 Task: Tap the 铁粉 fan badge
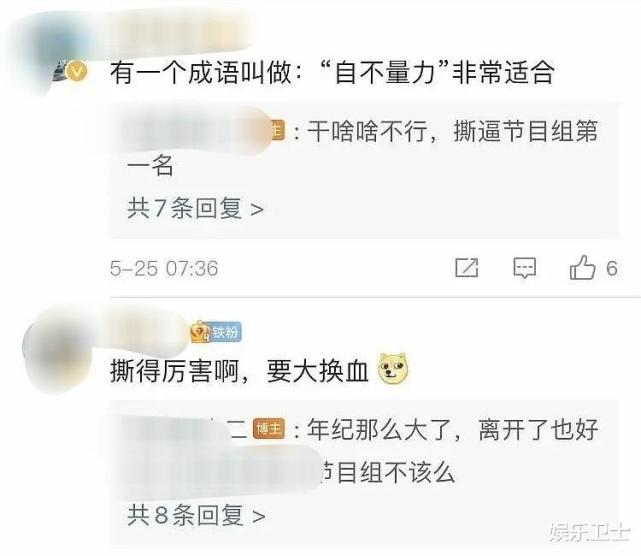pos(217,332)
